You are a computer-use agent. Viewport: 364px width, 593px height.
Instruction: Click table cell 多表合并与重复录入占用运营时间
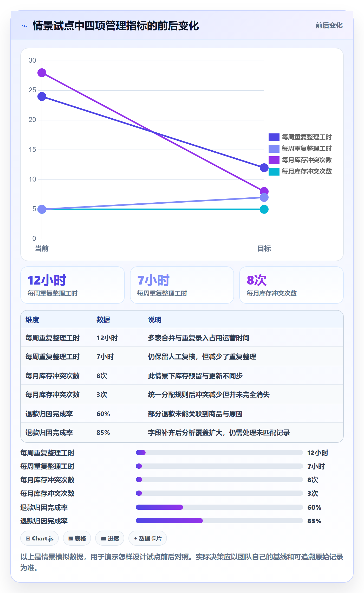coord(199,338)
